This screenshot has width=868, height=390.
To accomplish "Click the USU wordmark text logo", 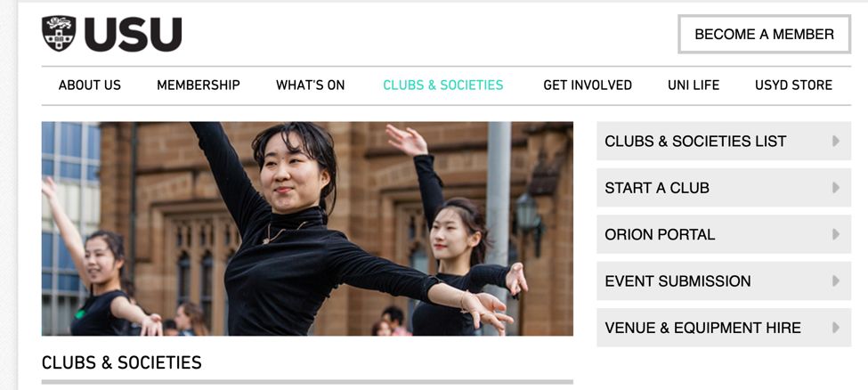I will point(133,35).
